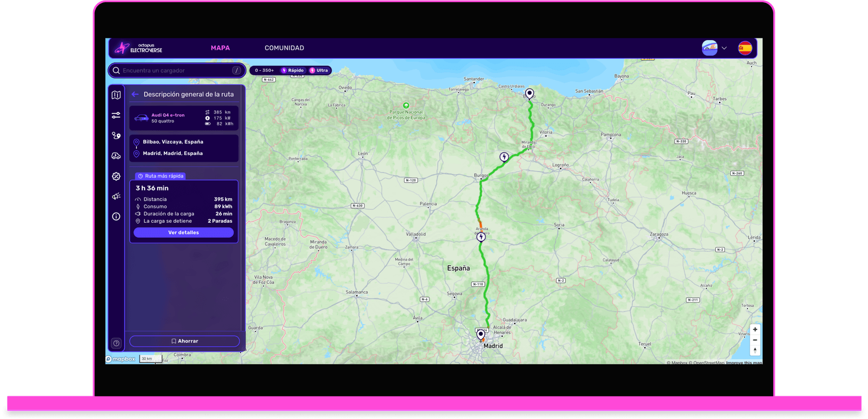Screen dimensions: 868x419
Task: Open the vehicle settings car icon
Action: [116, 155]
